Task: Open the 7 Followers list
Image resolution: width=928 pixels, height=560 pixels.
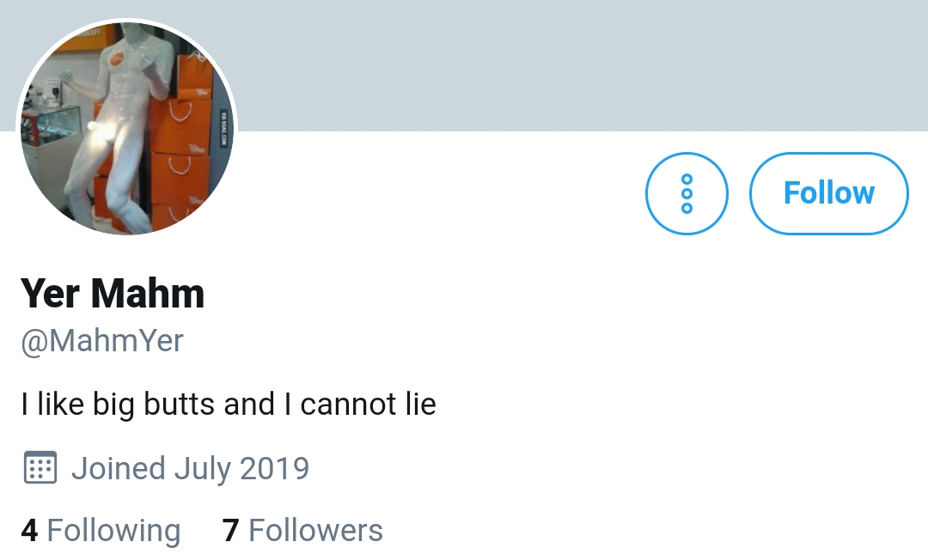Action: point(302,530)
